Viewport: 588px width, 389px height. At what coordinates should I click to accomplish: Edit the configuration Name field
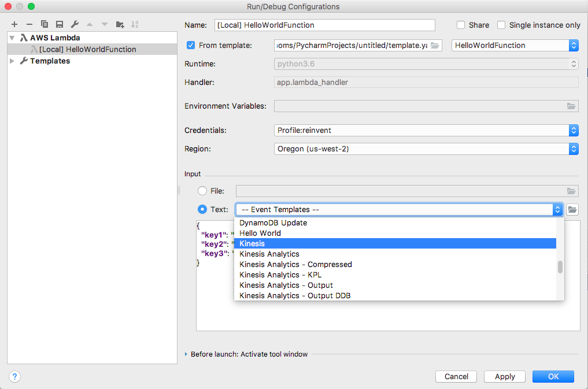coord(325,25)
